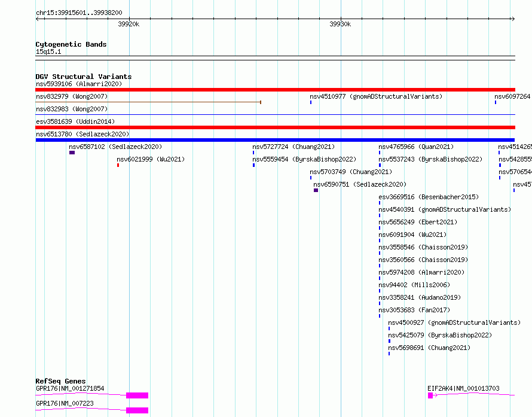Select the nsv832979 (Wong2007) variant label
This screenshot has height=417, width=532.
[72, 96]
